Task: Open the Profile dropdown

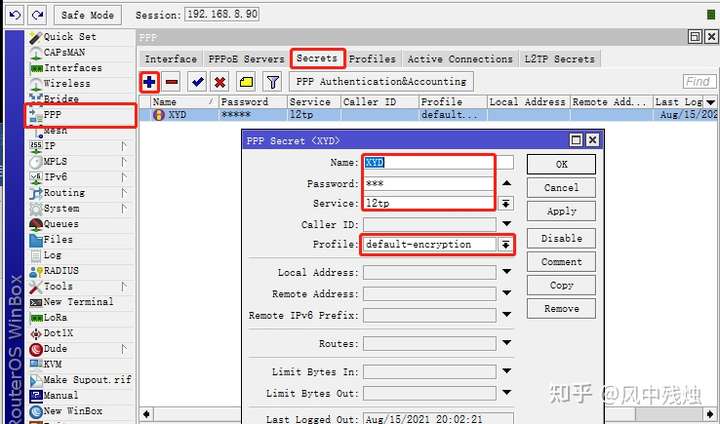Action: click(x=505, y=244)
